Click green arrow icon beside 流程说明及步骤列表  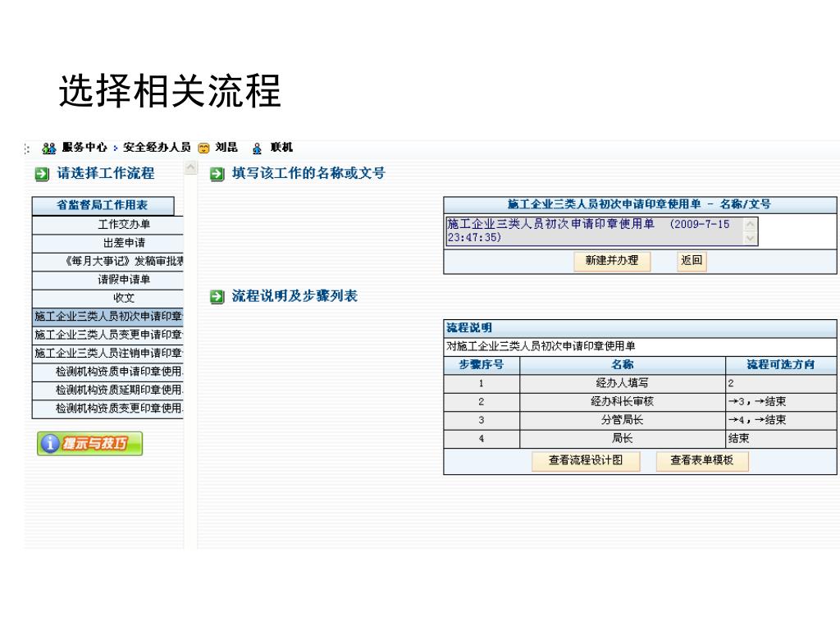pos(217,296)
